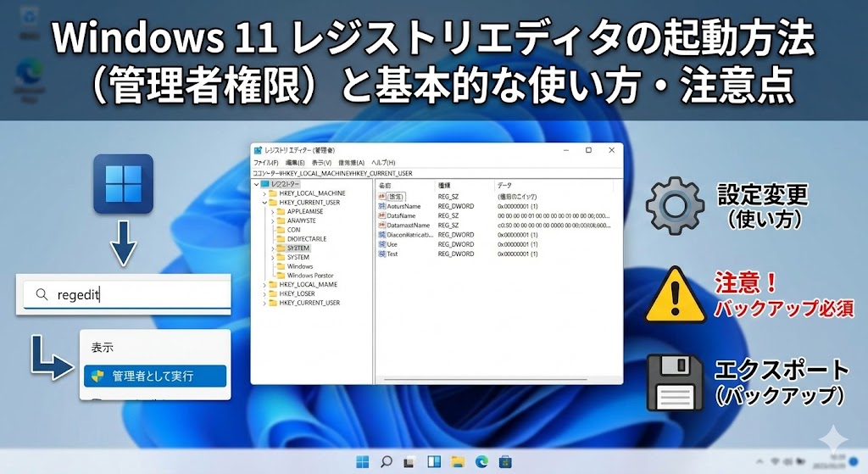Open the Start menu from the taskbar
The height and width of the screenshot is (474, 868).
pos(363,461)
